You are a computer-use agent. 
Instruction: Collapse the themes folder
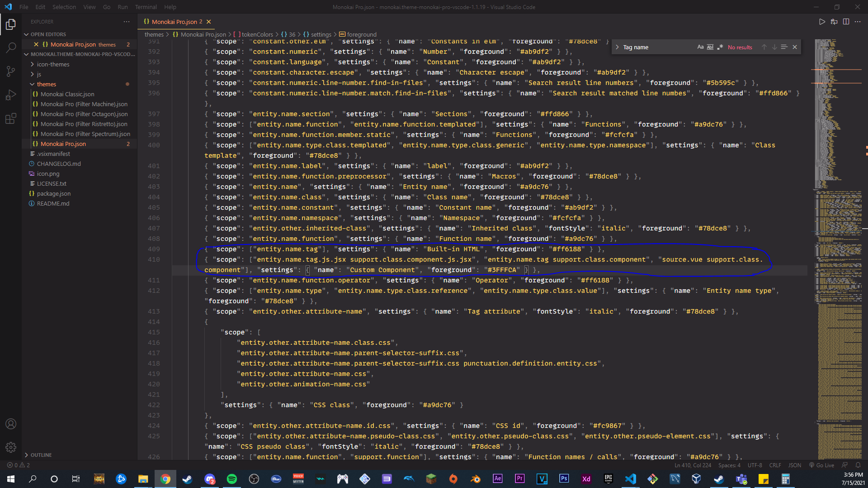[46, 84]
